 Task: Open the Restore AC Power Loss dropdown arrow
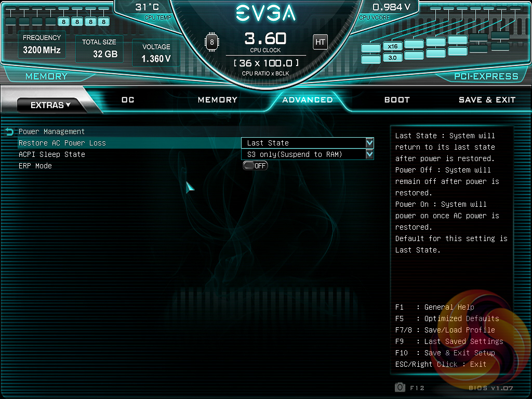click(x=369, y=143)
